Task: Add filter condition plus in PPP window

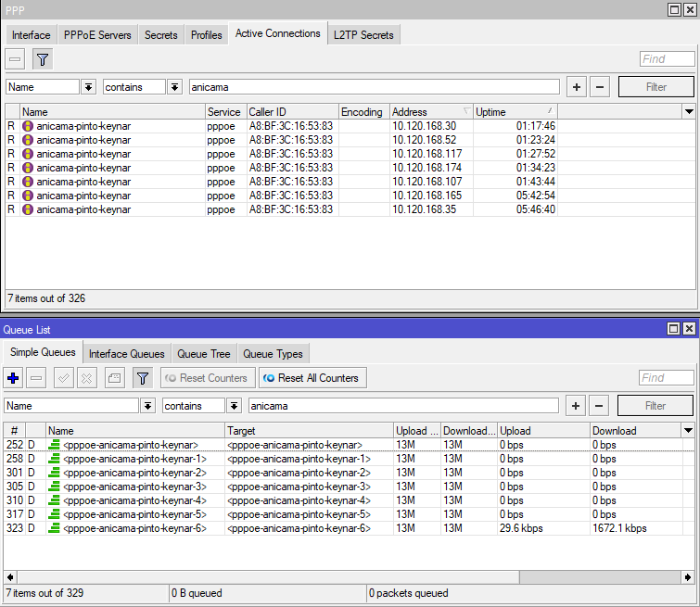Action: point(577,86)
